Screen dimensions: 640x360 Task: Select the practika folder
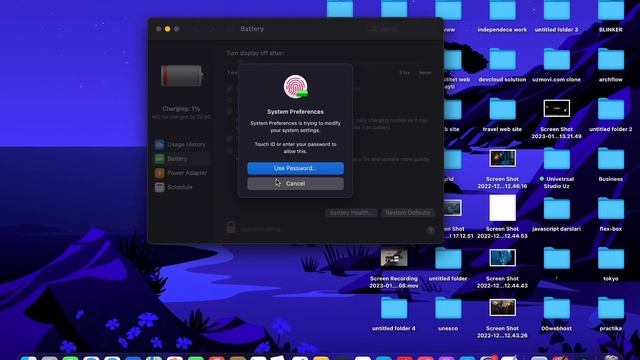point(611,308)
